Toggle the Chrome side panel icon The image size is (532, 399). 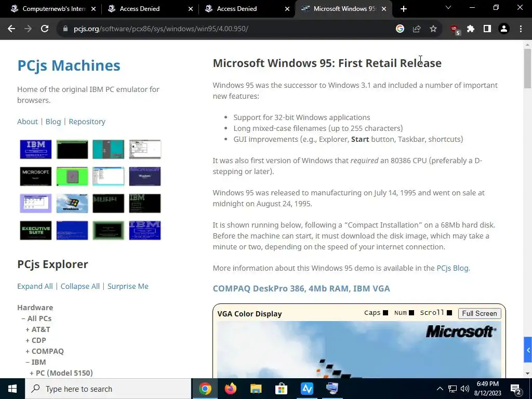[487, 29]
